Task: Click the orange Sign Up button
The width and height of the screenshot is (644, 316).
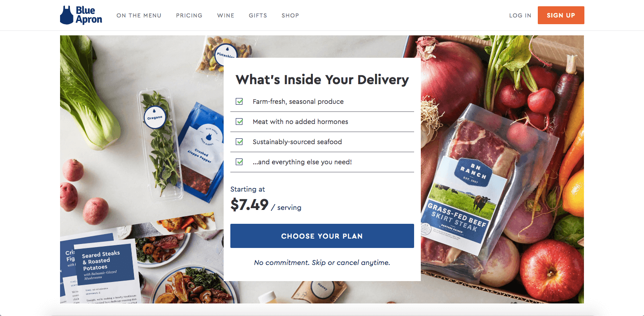Action: point(561,15)
